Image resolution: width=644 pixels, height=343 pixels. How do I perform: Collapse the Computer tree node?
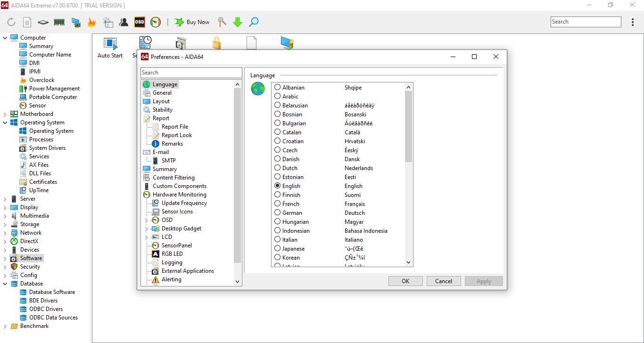point(5,38)
